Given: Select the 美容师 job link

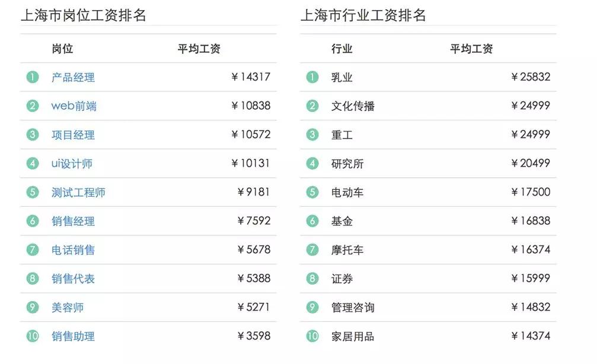Looking at the screenshot, I should [68, 308].
